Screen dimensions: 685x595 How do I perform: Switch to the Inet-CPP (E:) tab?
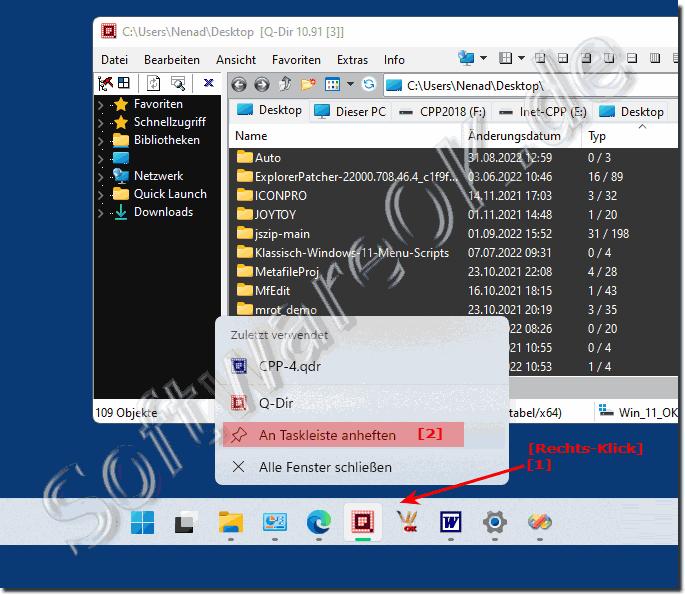[x=543, y=112]
